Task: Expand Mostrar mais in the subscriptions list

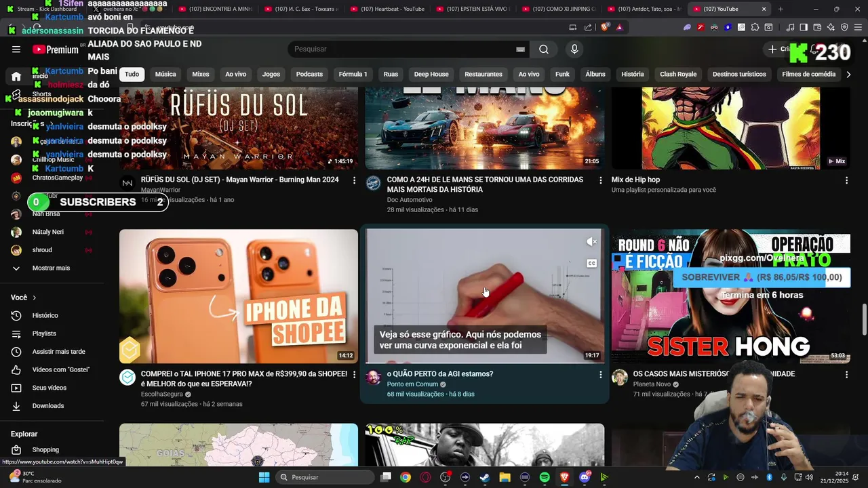Action: (50, 268)
